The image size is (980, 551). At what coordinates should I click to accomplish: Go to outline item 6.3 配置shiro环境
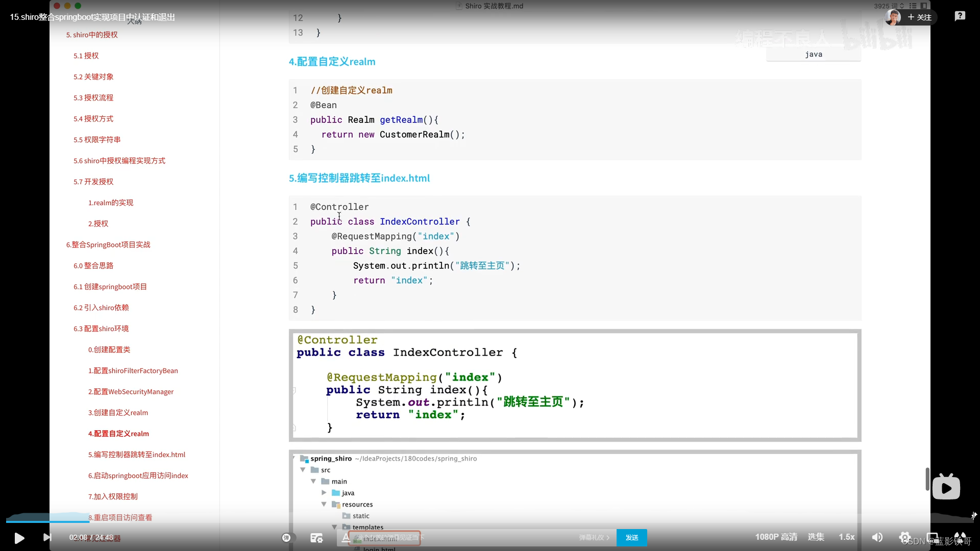point(101,329)
